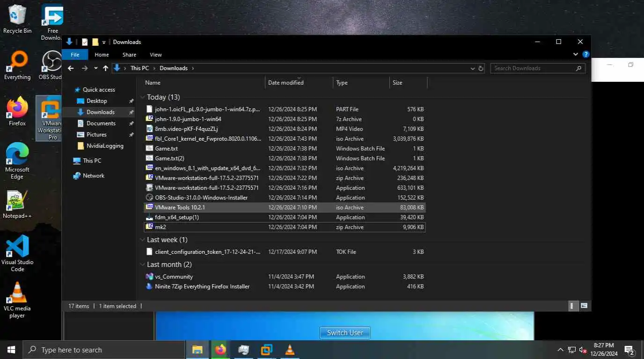Select the client_configuration_token TOK file

(285, 252)
